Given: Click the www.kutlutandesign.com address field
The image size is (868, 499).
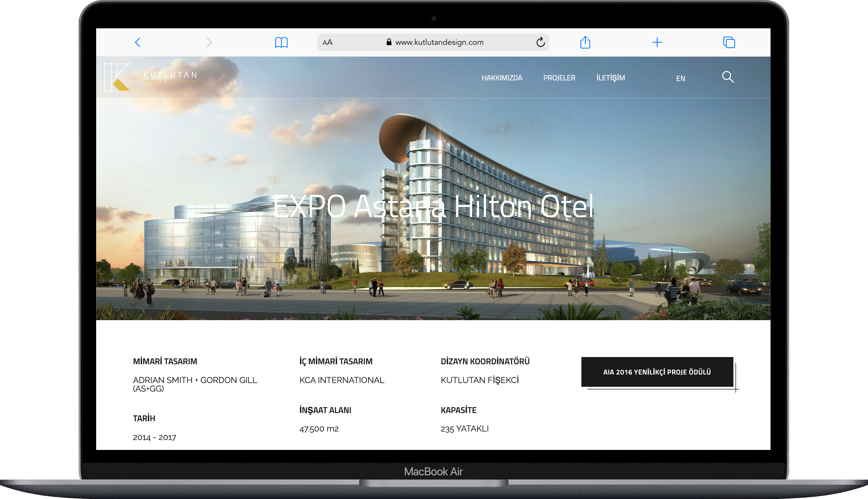Looking at the screenshot, I should point(439,42).
